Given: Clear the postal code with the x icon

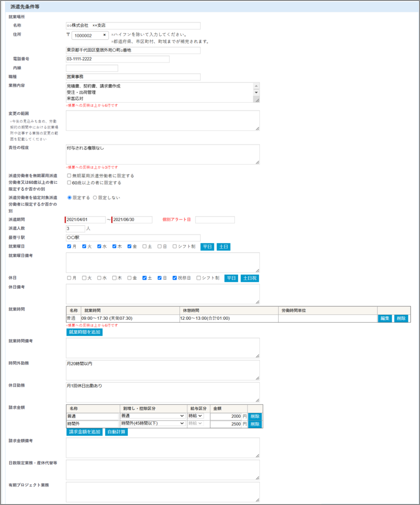Looking at the screenshot, I should pos(104,35).
